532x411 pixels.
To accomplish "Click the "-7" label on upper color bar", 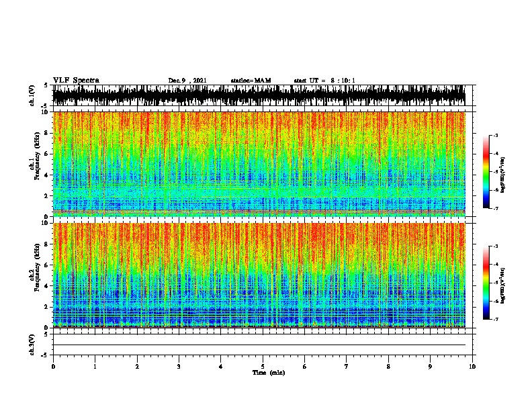I will pyautogui.click(x=495, y=208).
